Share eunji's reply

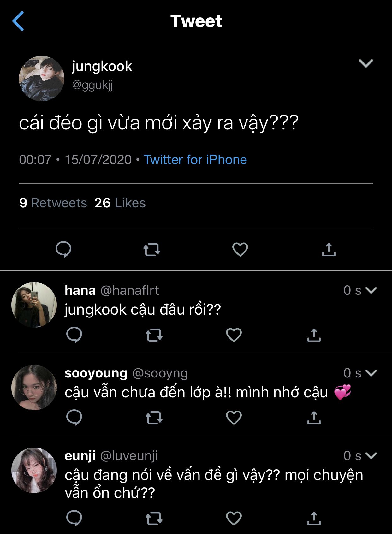(314, 519)
